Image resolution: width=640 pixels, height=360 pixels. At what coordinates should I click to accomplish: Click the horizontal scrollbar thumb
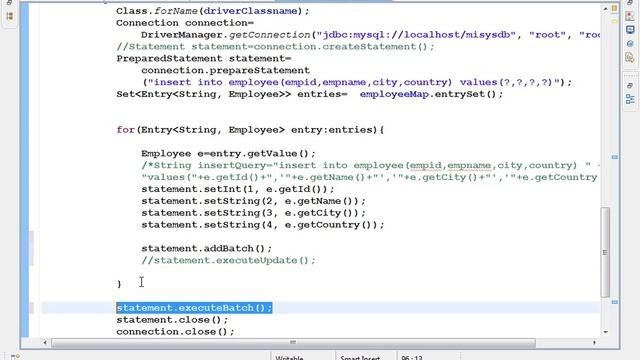point(293,342)
